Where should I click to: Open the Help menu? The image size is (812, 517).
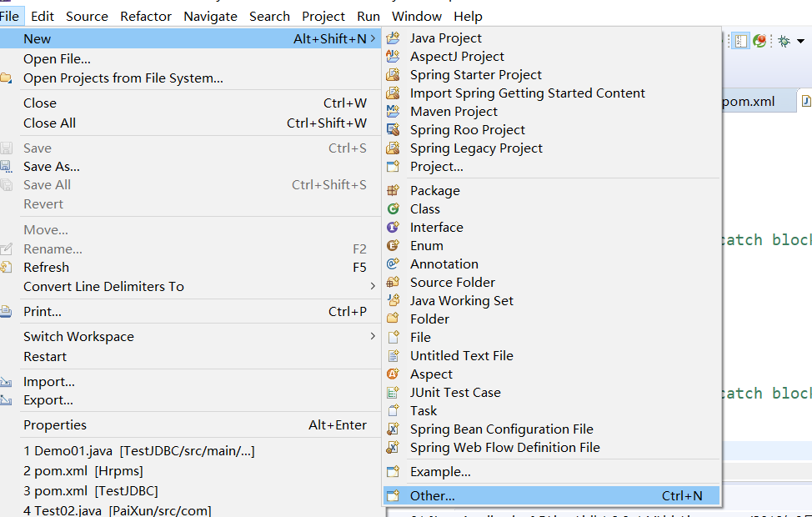[x=469, y=17]
